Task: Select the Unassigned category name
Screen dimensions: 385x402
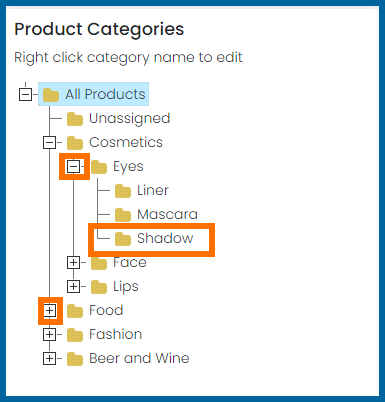Action: click(130, 119)
